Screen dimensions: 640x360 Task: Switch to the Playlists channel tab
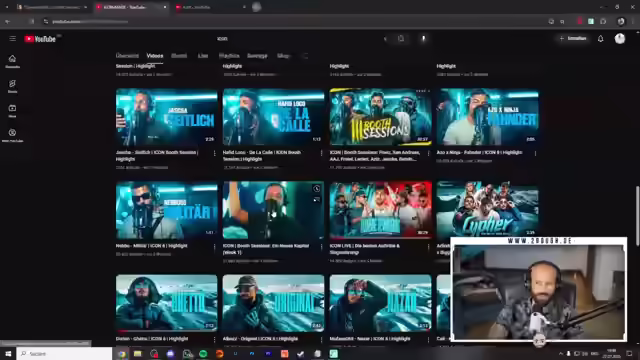click(229, 56)
